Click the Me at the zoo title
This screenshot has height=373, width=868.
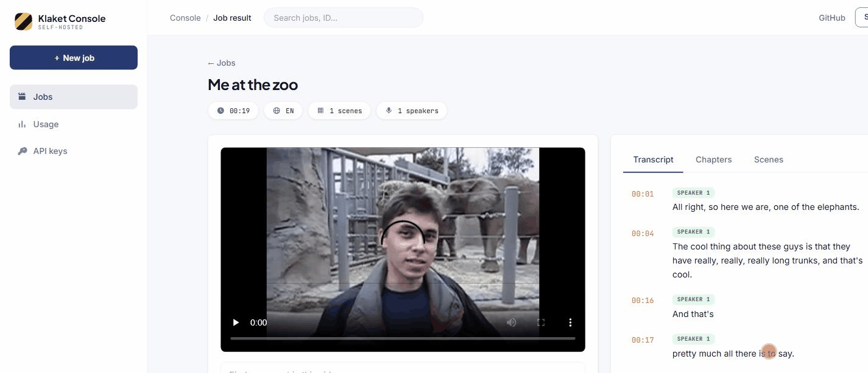click(x=253, y=85)
